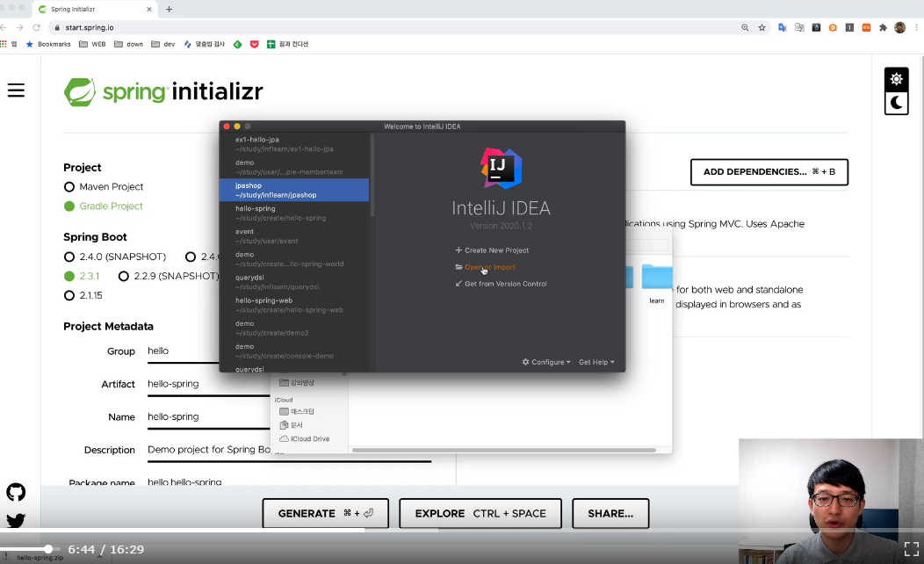Viewport: 924px width, 564px height.
Task: Open the WEB bookmarks folder
Action: 92,44
